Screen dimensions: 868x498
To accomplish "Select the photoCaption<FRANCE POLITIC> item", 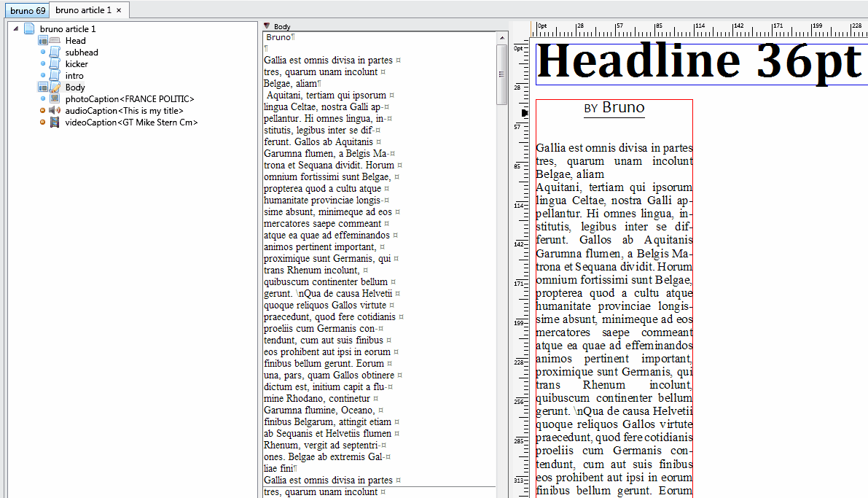I will click(x=130, y=98).
